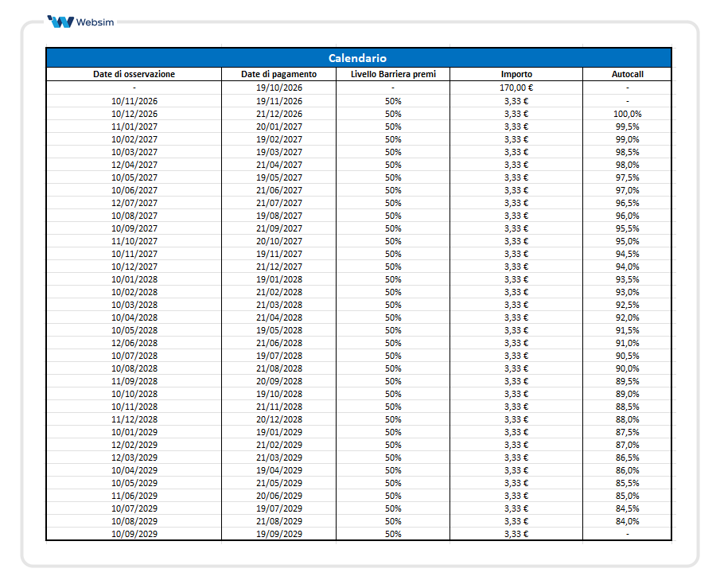Click observation date 11/01/2027
720x588 pixels.
(x=134, y=127)
